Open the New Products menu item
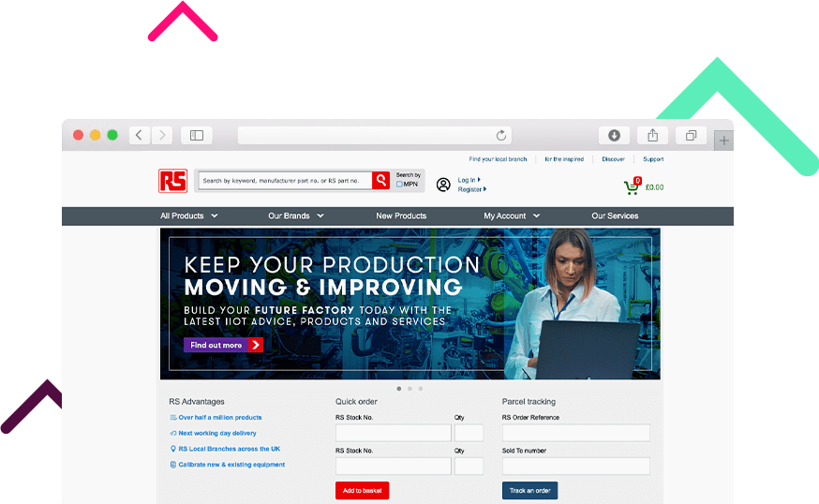The height and width of the screenshot is (504, 819). [x=401, y=215]
